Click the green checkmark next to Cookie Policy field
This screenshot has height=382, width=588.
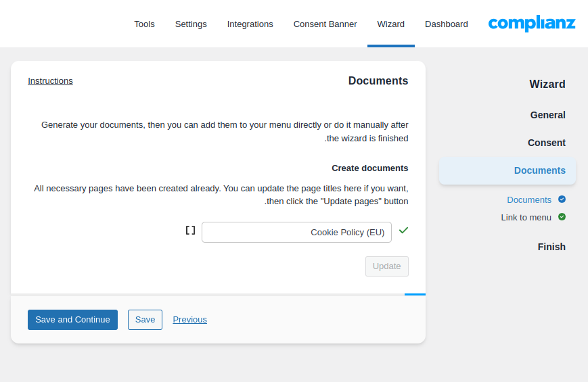(403, 231)
